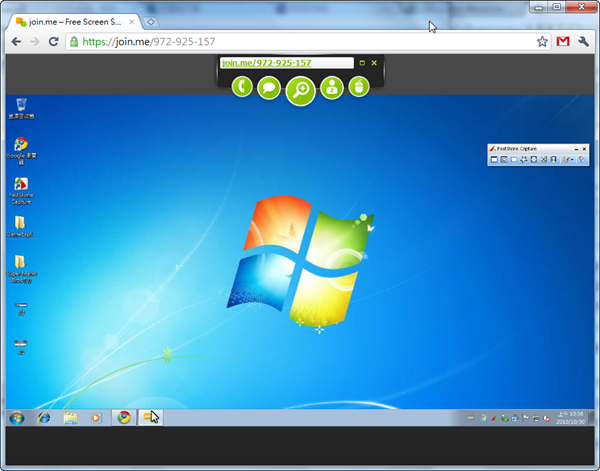The image size is (600, 471).
Task: Bookmark this page with the star
Action: [x=542, y=42]
